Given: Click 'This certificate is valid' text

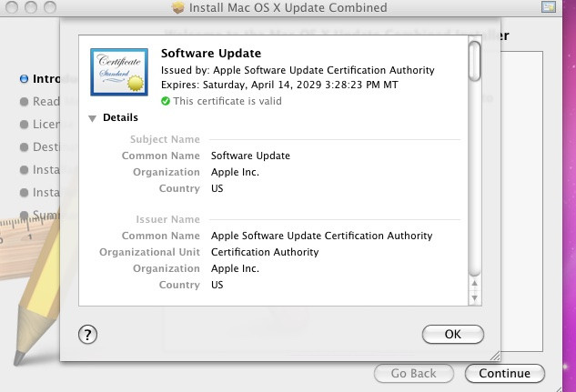Looking at the screenshot, I should pyautogui.click(x=227, y=101).
